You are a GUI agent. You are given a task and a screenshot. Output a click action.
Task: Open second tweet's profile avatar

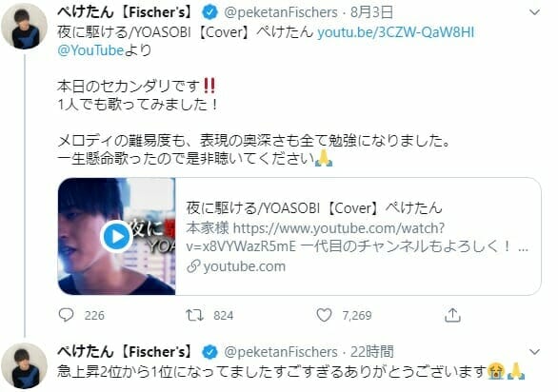(24, 365)
